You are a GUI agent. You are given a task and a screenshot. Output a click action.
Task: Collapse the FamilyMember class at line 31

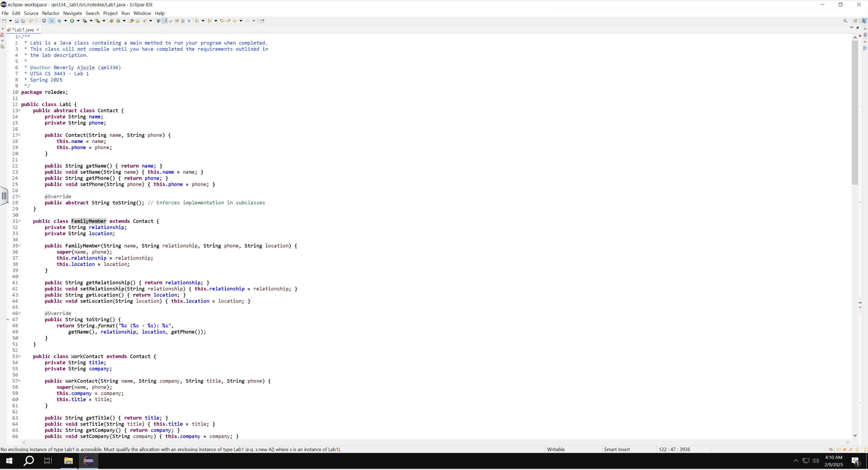point(20,221)
